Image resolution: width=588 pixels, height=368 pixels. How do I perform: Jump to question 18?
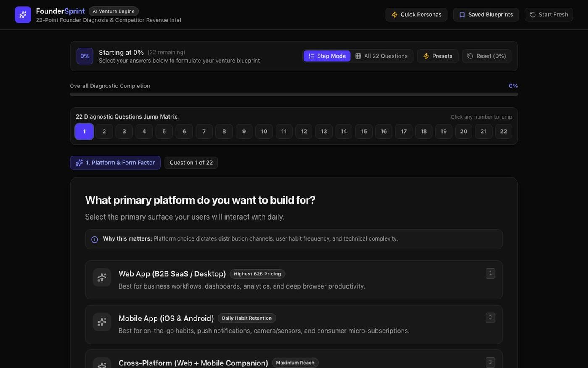coord(424,132)
